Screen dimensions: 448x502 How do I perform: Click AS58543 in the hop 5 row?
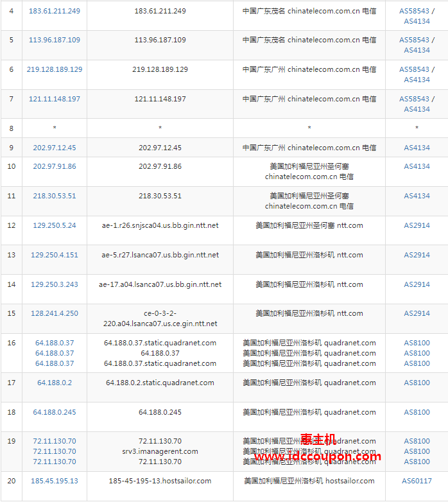click(414, 40)
